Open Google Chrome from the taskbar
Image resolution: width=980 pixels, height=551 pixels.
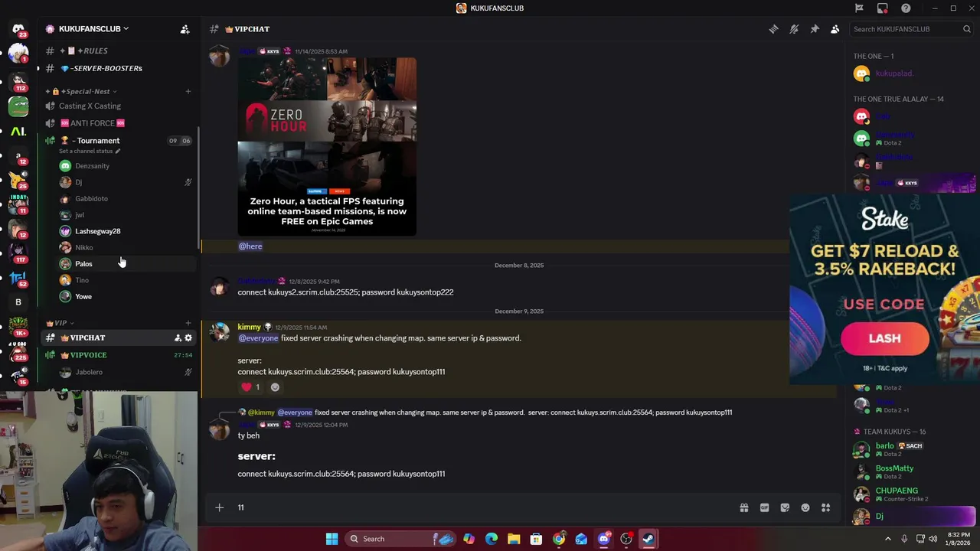point(559,539)
